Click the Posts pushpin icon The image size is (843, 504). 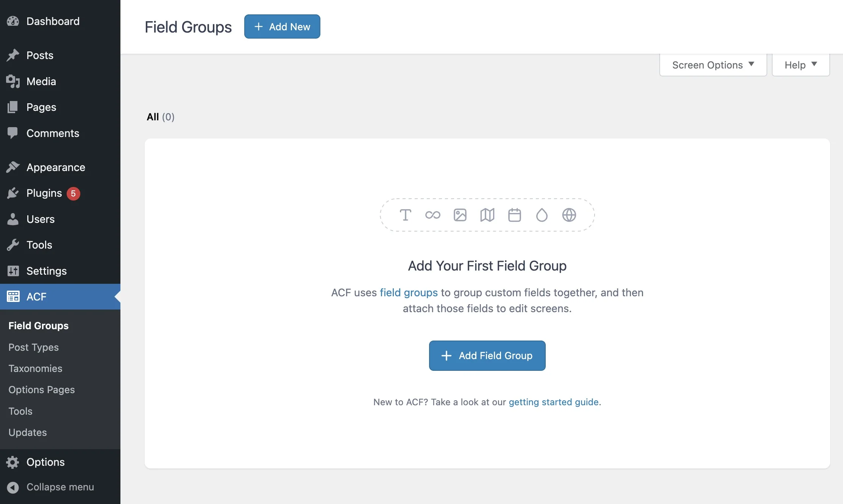[x=13, y=55]
